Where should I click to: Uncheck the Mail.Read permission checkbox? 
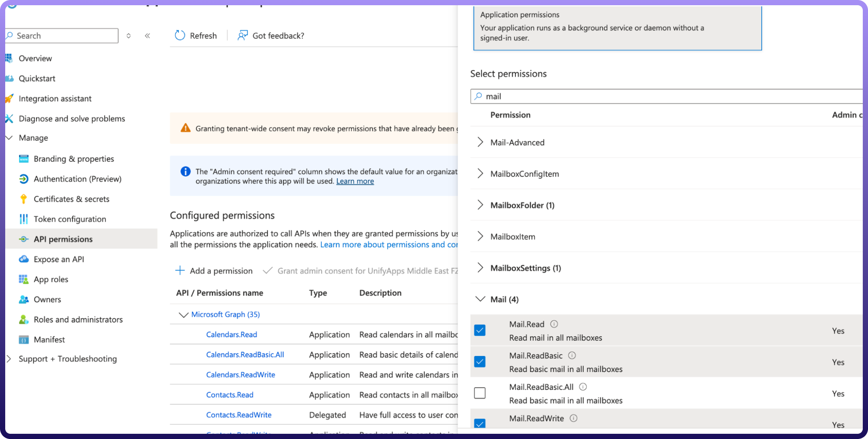(480, 330)
